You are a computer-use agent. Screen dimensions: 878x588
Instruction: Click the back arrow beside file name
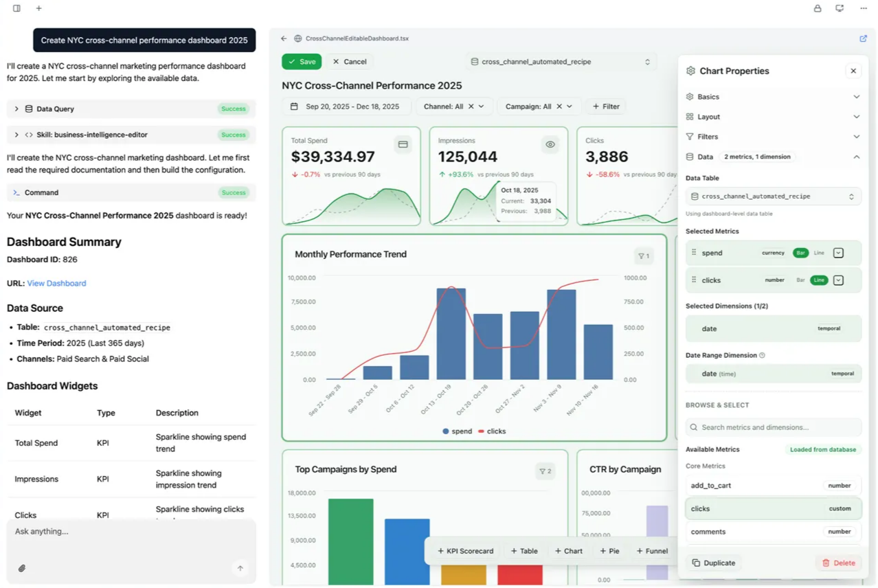click(x=284, y=38)
